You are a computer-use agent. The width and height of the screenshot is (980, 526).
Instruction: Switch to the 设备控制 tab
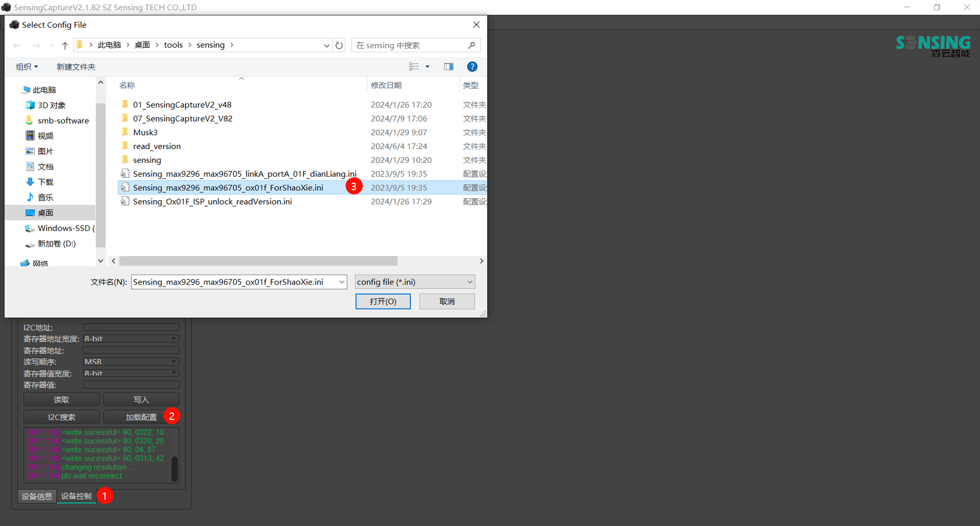[76, 497]
